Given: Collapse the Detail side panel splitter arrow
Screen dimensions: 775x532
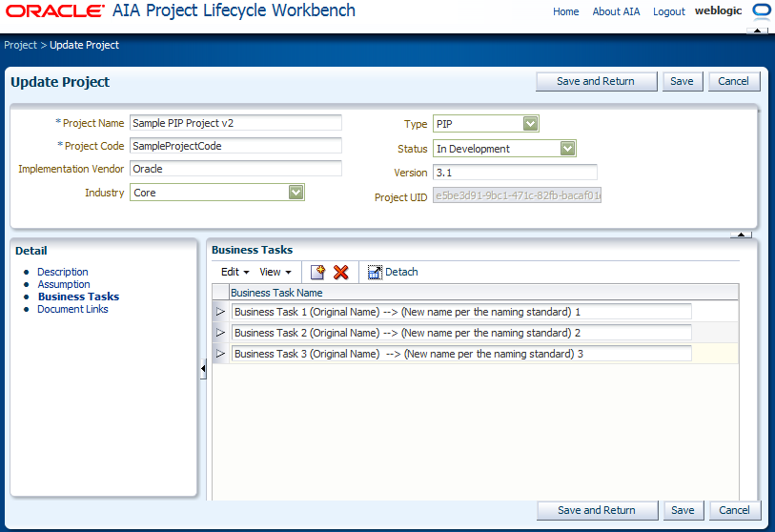Looking at the screenshot, I should coord(203,368).
